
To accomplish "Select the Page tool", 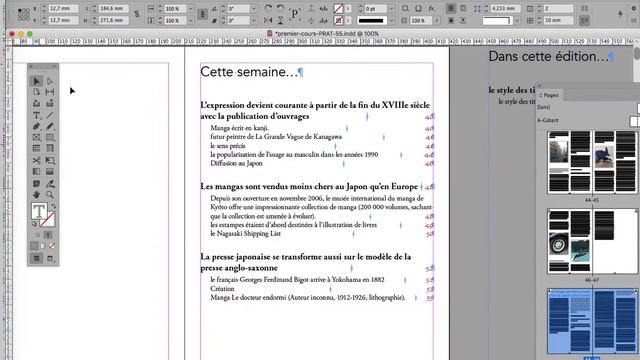I will (36, 92).
